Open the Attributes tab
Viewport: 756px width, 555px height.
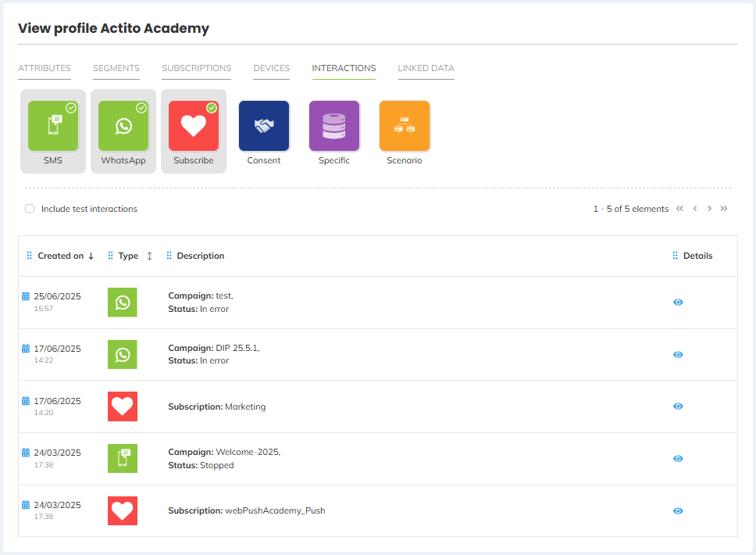(45, 69)
